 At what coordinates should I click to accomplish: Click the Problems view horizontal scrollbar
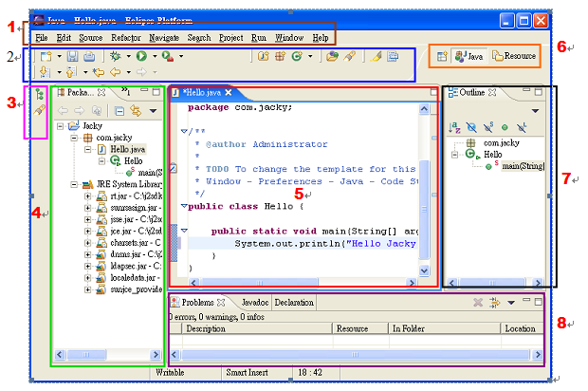[355, 355]
